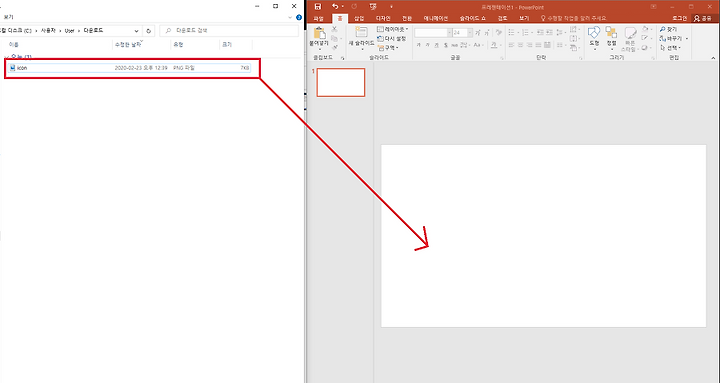Choose shape outline color
720x383 pixels.
(x=646, y=39)
